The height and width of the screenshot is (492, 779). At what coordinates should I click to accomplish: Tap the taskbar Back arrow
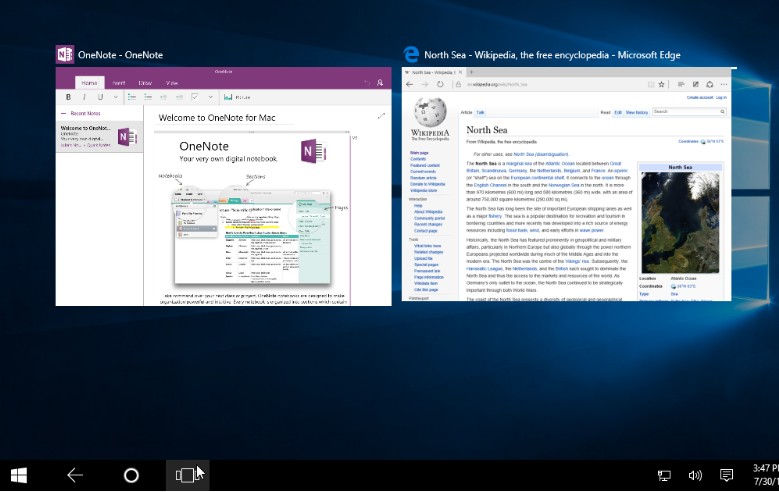75,476
